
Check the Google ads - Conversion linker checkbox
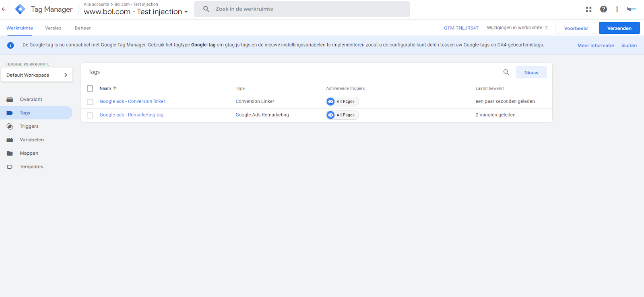click(90, 102)
